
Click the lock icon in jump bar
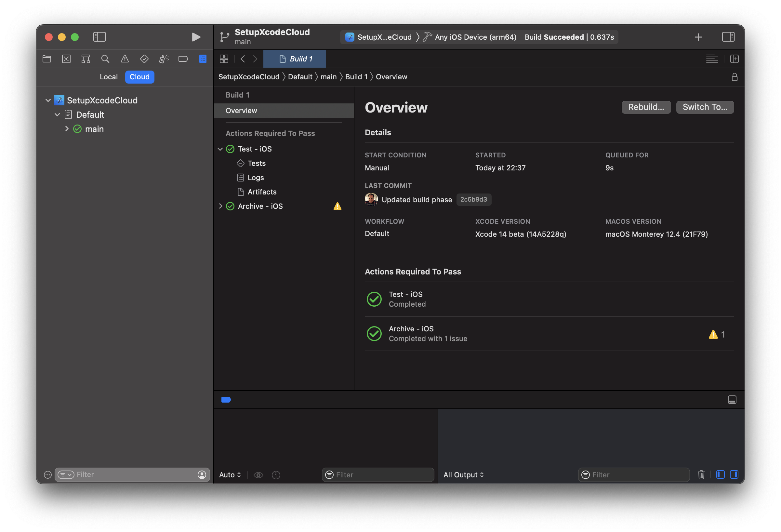(734, 77)
